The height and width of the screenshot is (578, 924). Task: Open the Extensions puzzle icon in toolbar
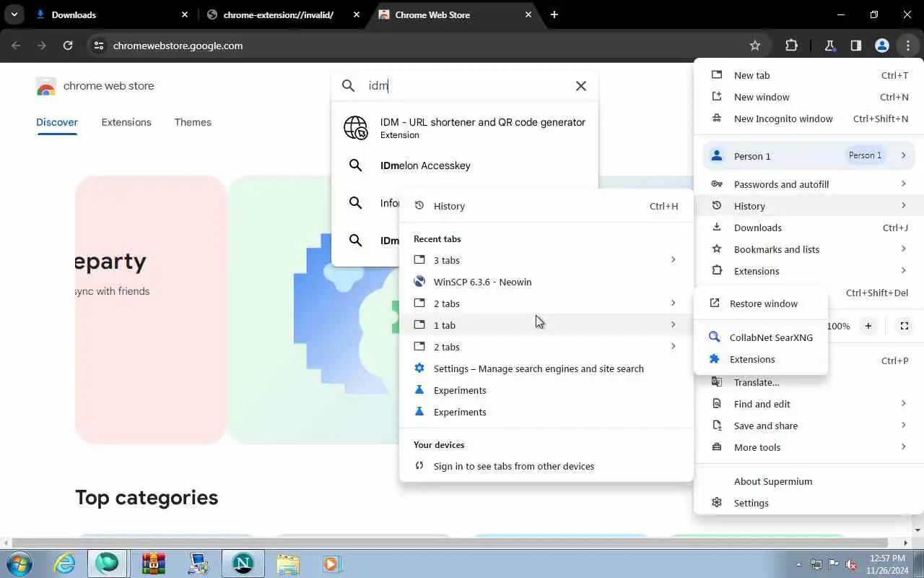(791, 46)
